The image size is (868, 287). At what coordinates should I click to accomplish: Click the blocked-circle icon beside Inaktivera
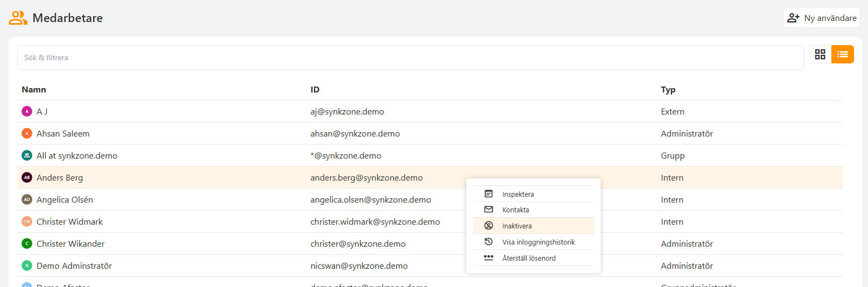click(489, 226)
